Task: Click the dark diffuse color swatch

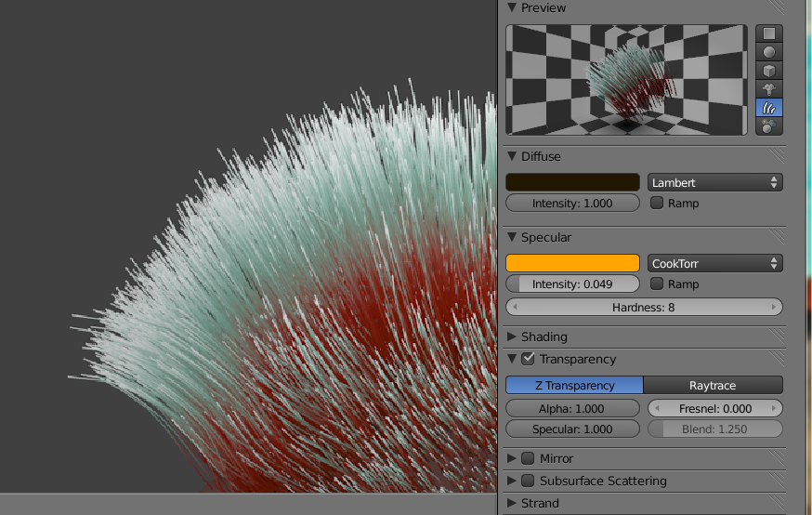Action: click(572, 182)
